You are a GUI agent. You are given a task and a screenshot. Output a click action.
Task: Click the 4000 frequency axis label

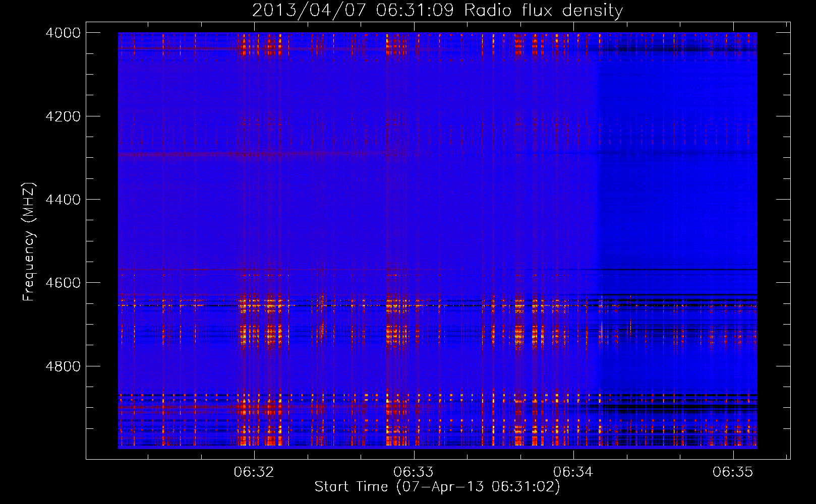[x=63, y=33]
